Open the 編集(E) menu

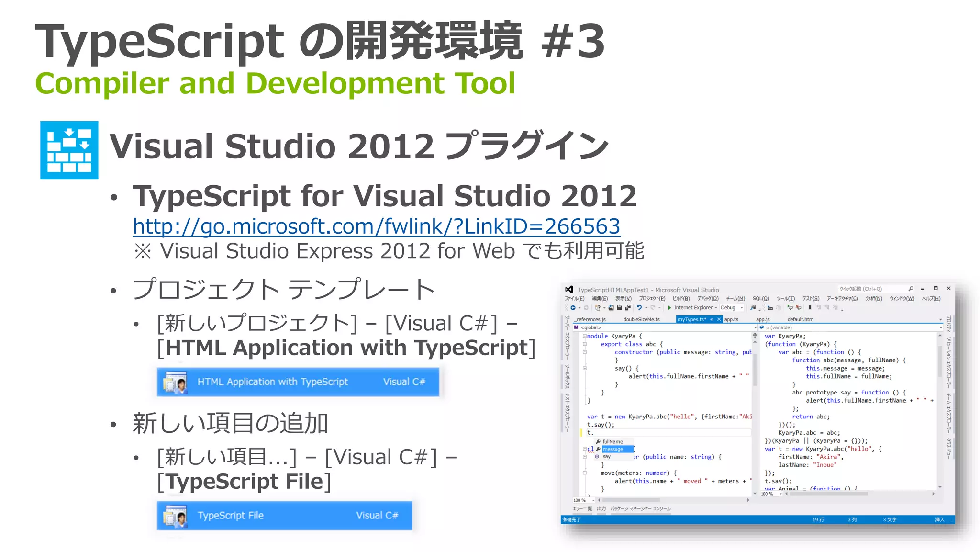coord(600,298)
